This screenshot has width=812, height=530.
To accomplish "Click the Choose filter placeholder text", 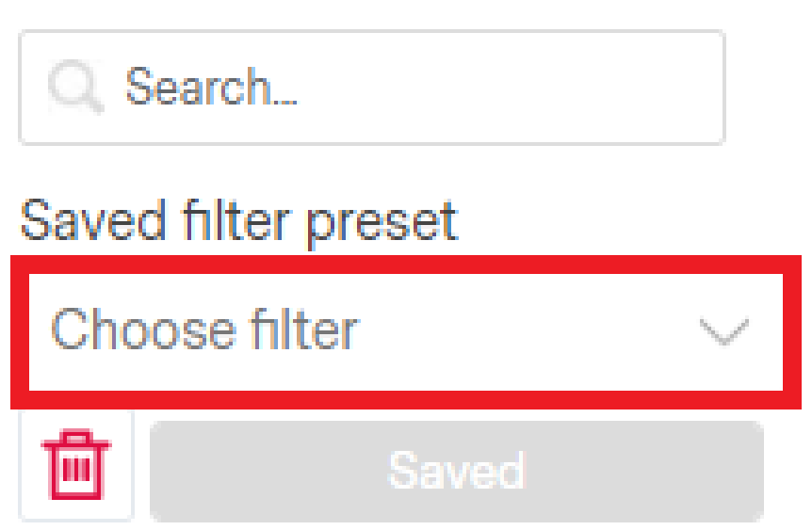I will tap(204, 331).
